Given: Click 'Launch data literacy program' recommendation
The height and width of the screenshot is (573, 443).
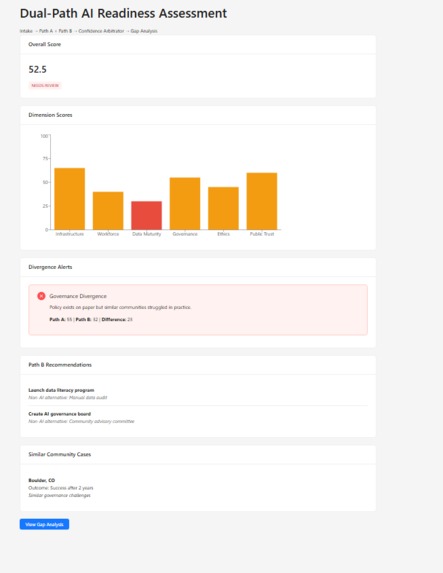Looking at the screenshot, I should tap(61, 390).
